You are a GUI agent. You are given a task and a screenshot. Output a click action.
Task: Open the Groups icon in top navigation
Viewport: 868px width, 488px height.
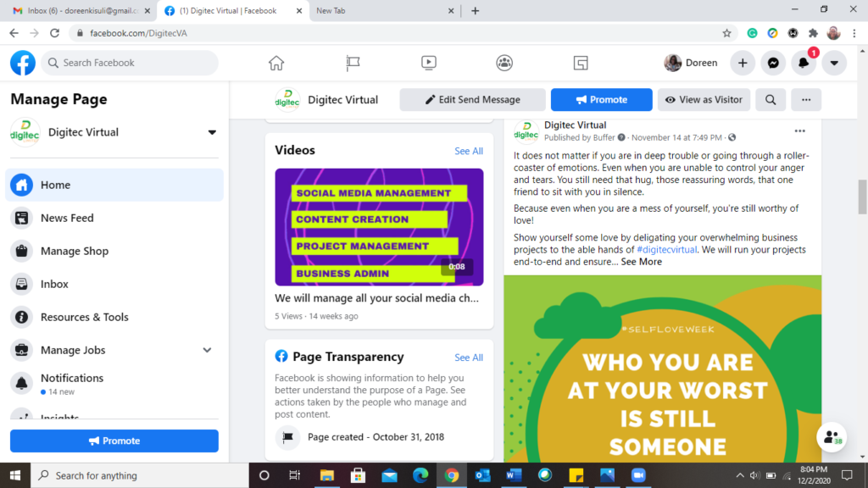tap(504, 63)
